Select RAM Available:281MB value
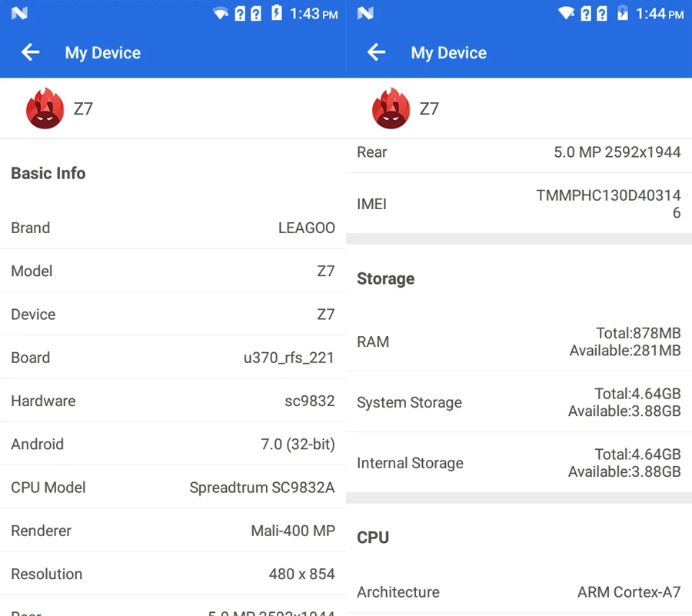 (625, 351)
